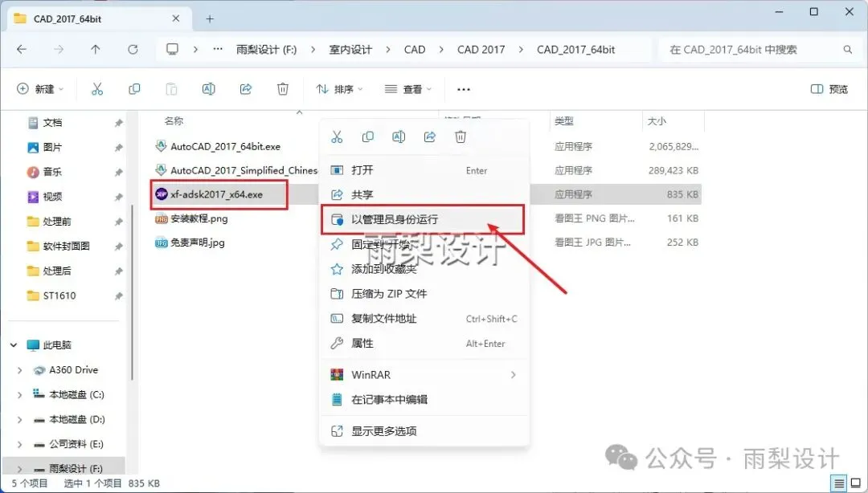The width and height of the screenshot is (868, 493).
Task: Expand the WinRAR submenu arrow
Action: point(513,375)
